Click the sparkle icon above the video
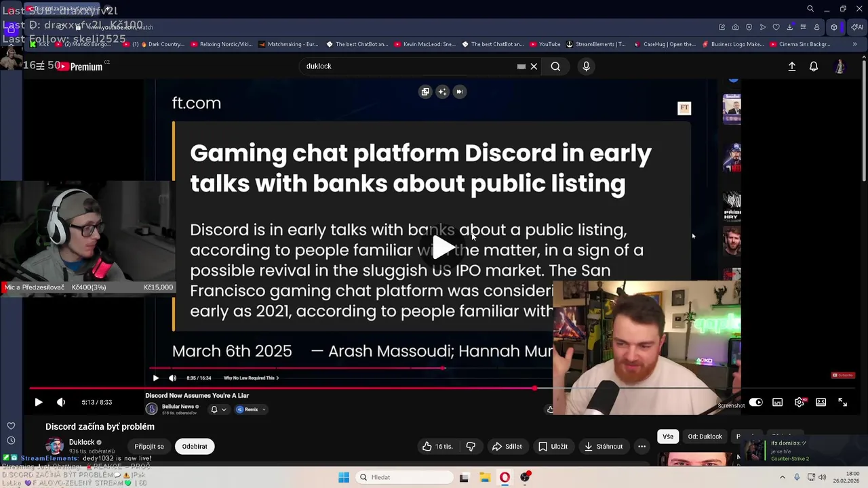Viewport: 868px width, 488px height. point(442,91)
